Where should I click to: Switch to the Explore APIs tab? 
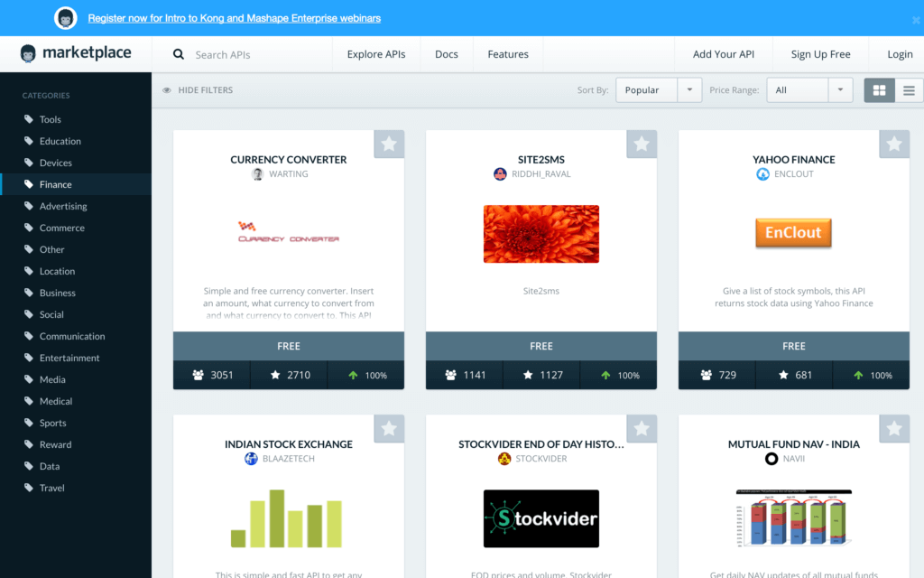pyautogui.click(x=376, y=54)
